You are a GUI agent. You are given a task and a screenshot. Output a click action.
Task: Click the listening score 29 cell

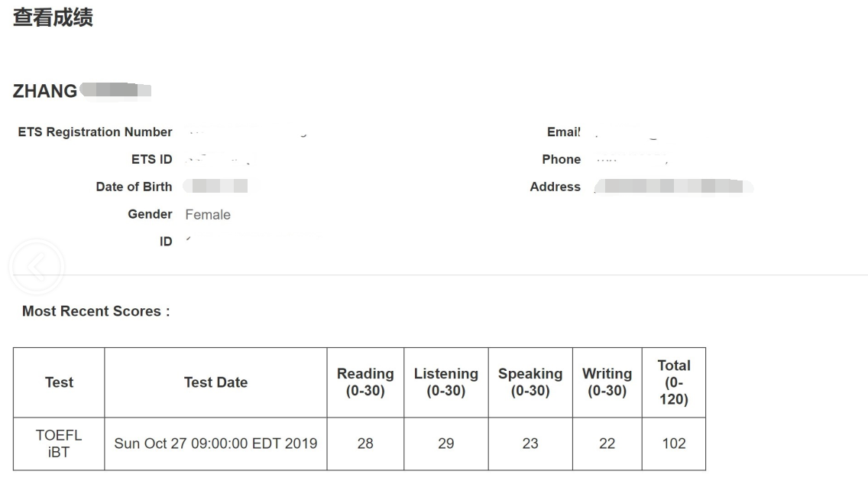[x=446, y=444]
